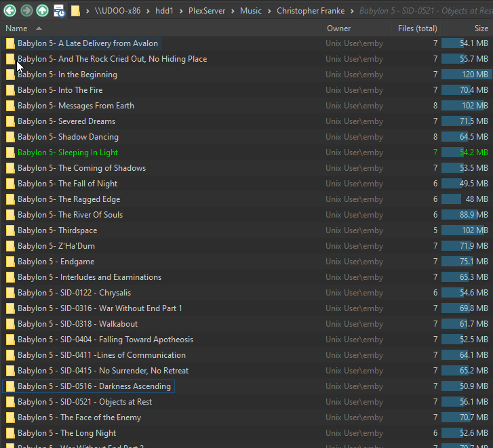The width and height of the screenshot is (493, 448).
Task: Expand the chevron after \\UDOO-x86
Action: 148,12
